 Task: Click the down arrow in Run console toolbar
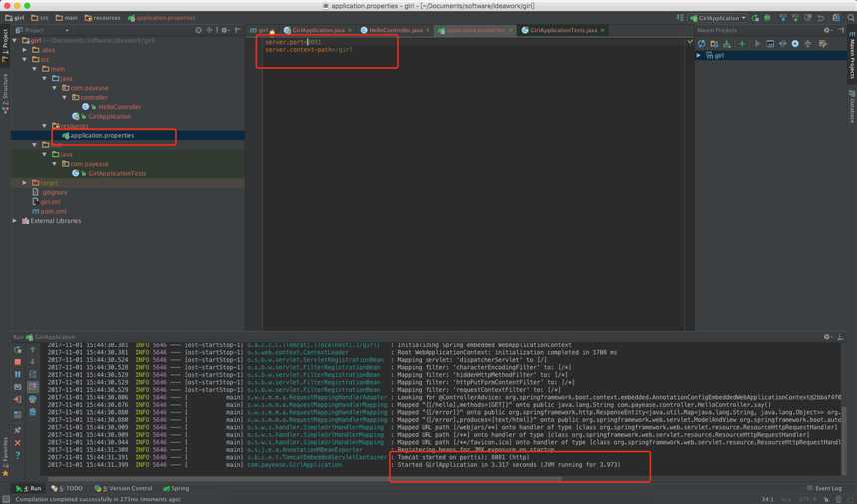coord(32,362)
